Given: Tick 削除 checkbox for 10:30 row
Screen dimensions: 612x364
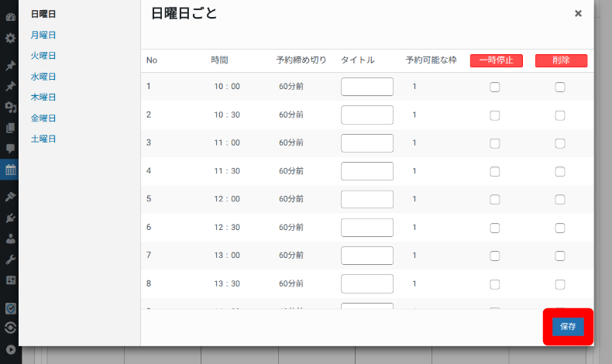Looking at the screenshot, I should 559,115.
